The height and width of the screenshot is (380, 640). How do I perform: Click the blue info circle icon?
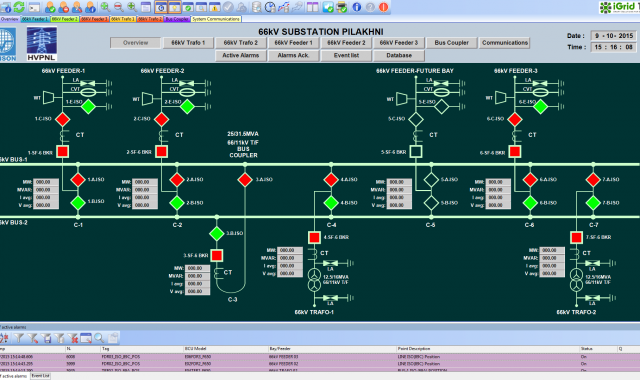357,7
